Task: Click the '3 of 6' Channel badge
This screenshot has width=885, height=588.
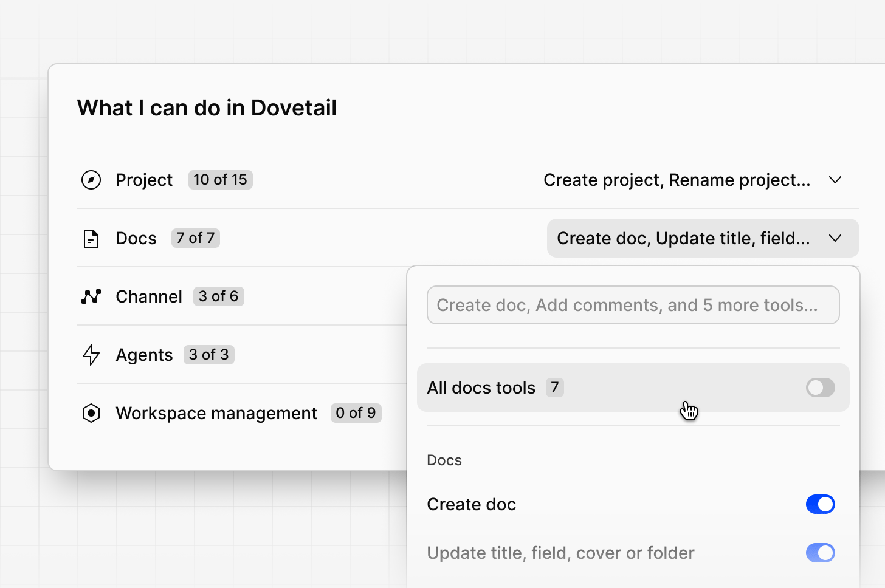Action: click(x=219, y=296)
